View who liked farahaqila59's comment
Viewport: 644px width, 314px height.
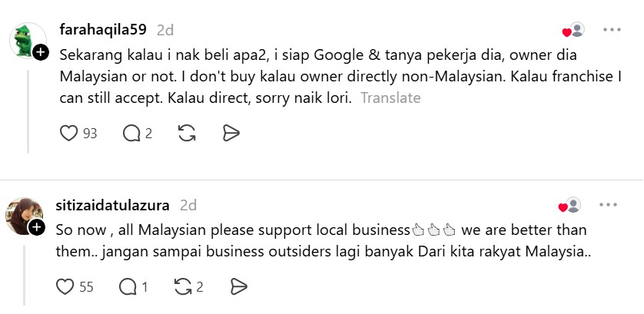[574, 30]
